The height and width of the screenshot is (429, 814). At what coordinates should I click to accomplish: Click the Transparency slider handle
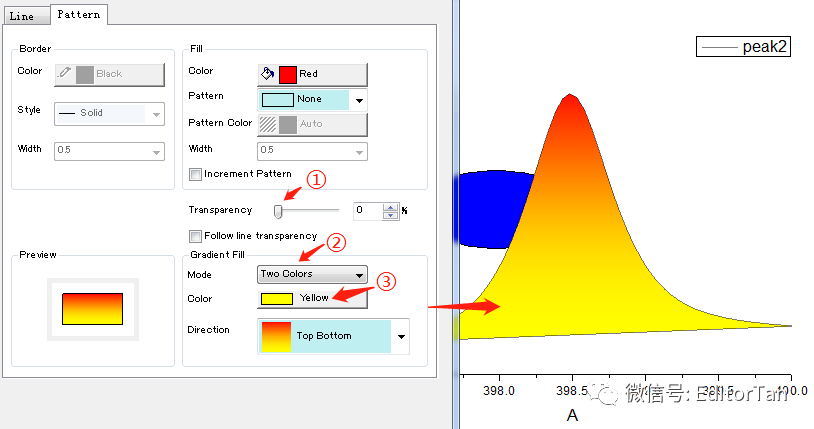[278, 211]
